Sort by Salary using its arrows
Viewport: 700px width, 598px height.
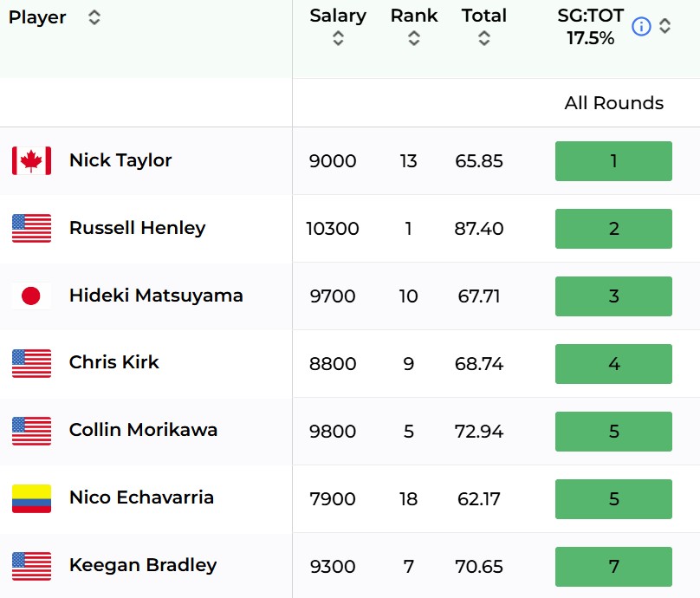[x=338, y=38]
